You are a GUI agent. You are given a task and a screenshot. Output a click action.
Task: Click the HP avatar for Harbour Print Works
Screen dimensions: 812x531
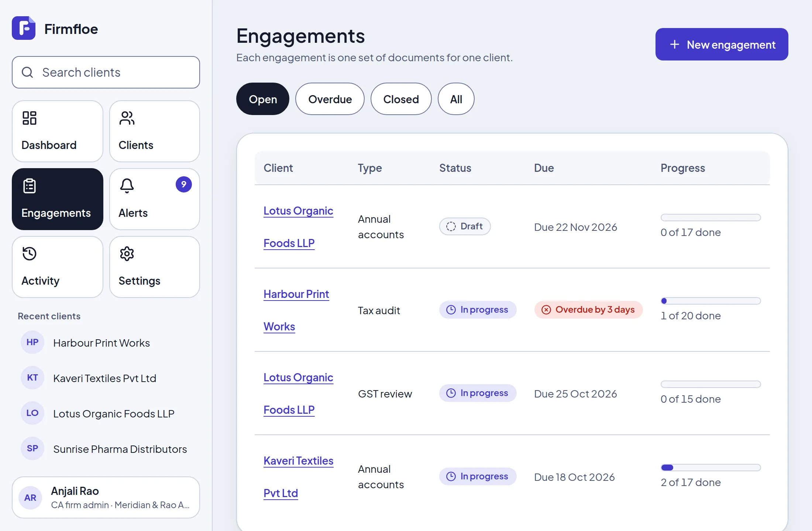click(x=32, y=342)
